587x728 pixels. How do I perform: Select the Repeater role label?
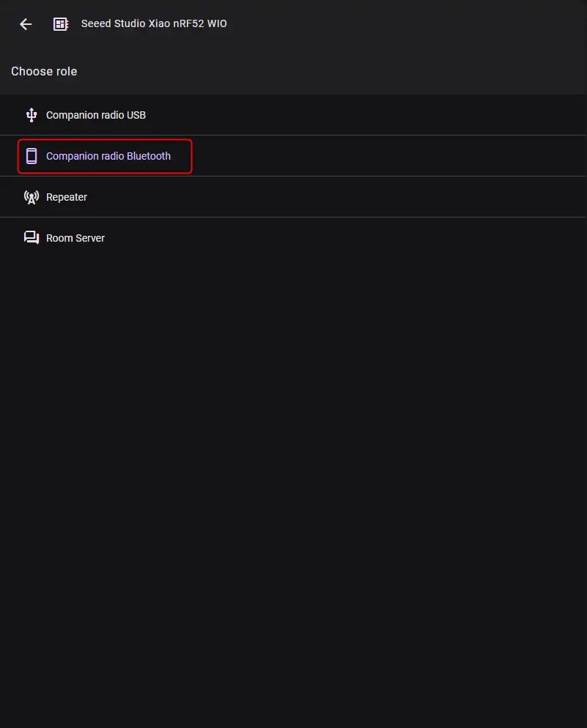[67, 197]
